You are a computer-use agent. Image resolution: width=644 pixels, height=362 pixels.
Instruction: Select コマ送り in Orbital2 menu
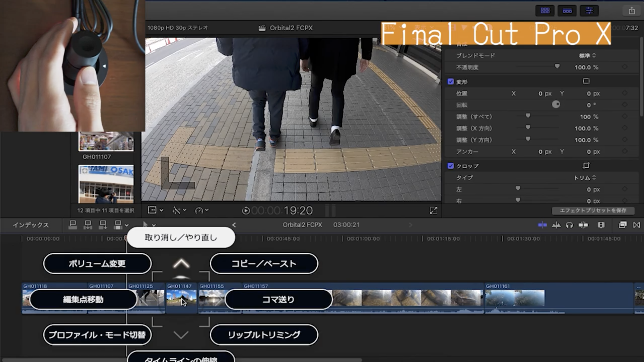279,300
